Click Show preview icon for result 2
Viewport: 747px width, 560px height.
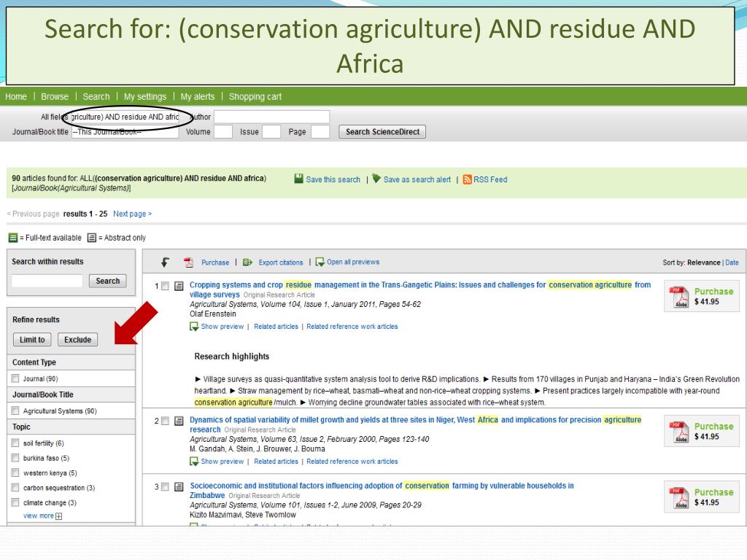tap(194, 462)
